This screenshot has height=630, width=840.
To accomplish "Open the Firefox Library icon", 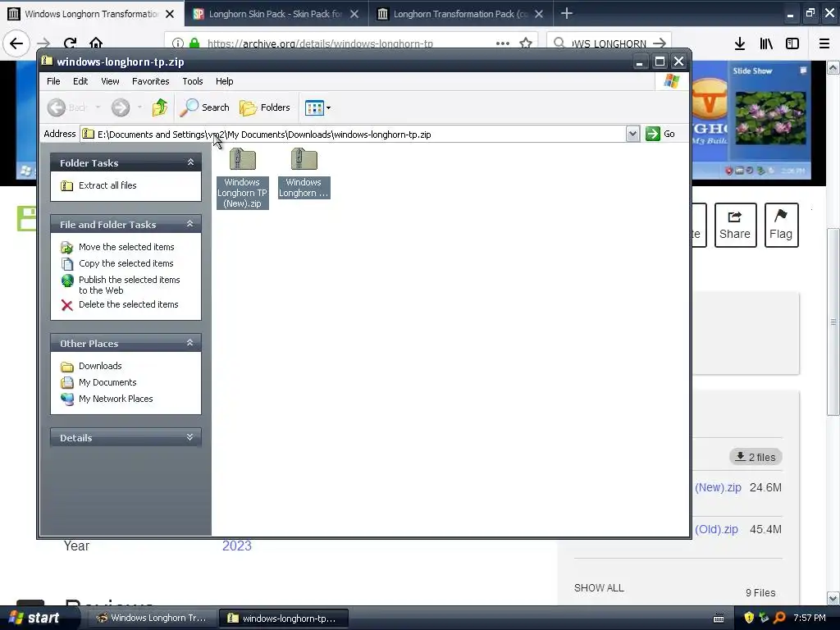I will tap(766, 43).
